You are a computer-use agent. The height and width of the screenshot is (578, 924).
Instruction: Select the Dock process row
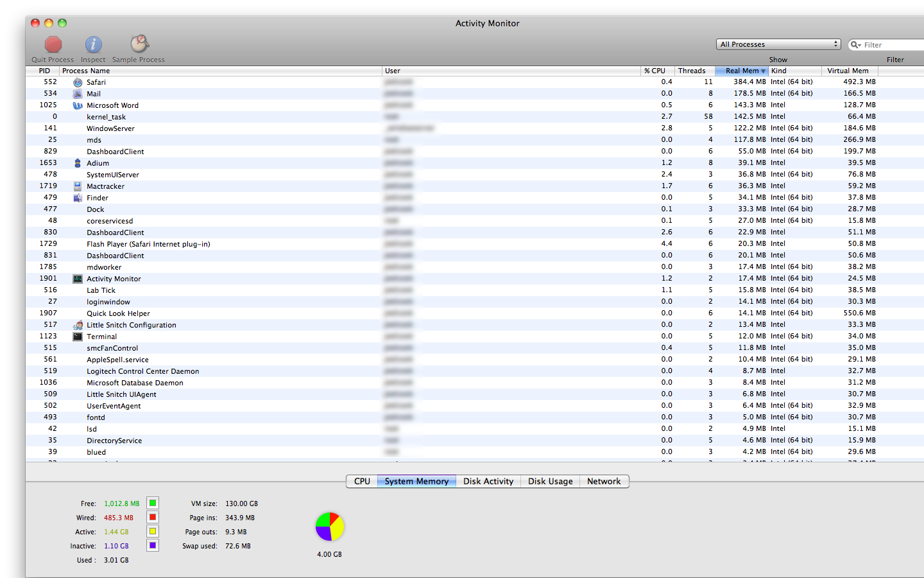pyautogui.click(x=475, y=209)
